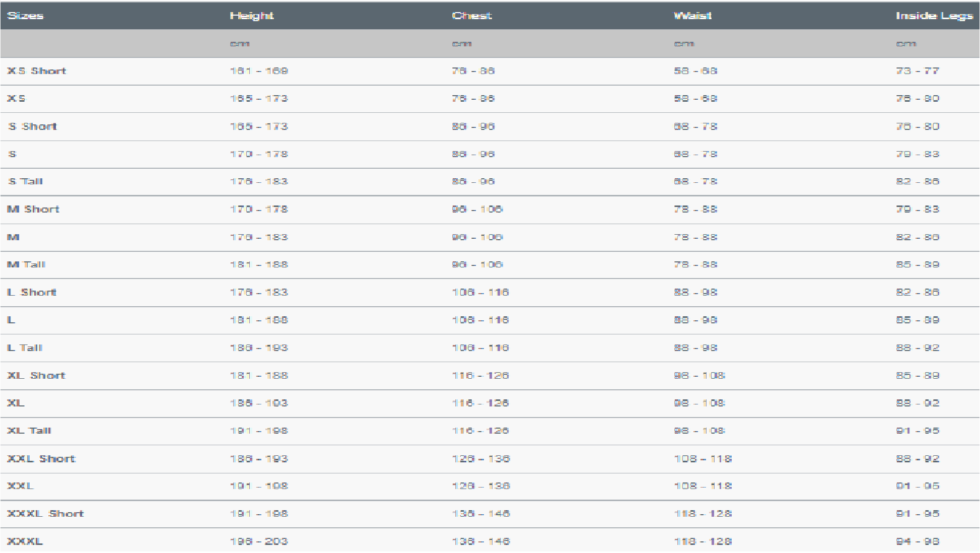
Task: Click the XXXL Short size label
Action: click(45, 514)
